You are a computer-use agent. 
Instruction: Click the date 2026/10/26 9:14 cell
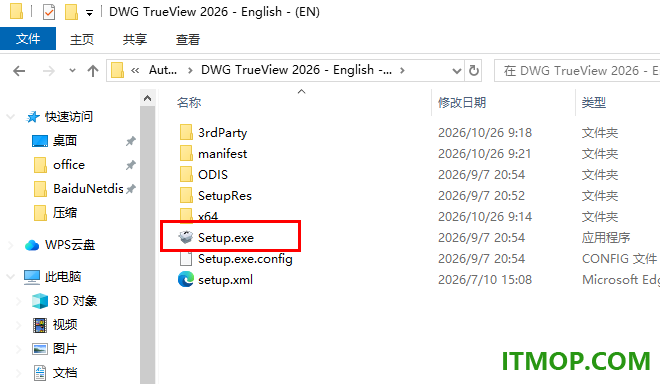[x=485, y=217]
